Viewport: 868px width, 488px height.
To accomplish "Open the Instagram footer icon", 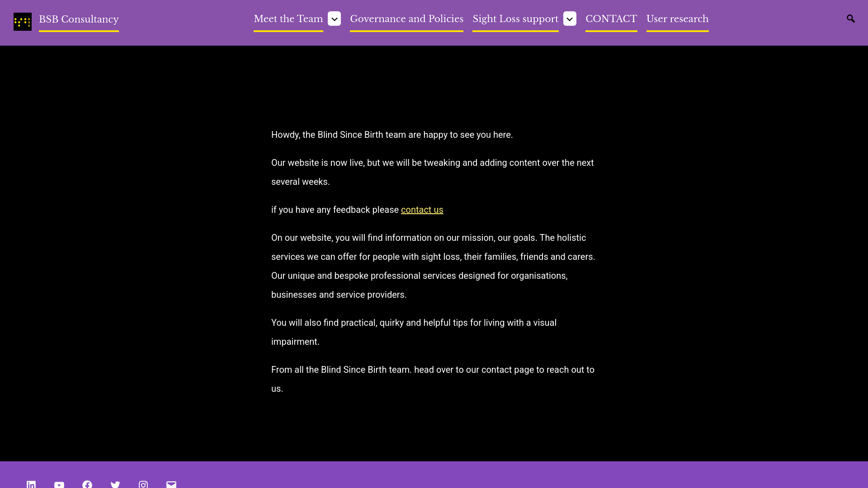I will pyautogui.click(x=143, y=484).
